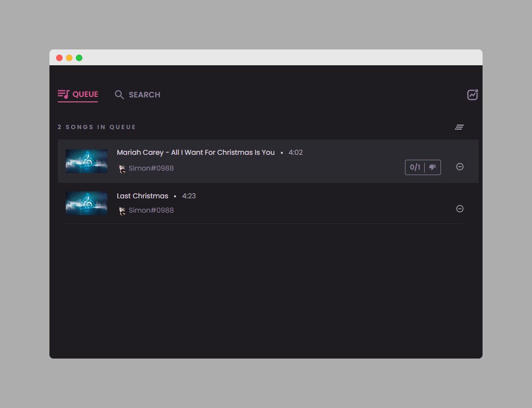Open the Search tab
Screen dimensions: 532x408
coord(137,94)
